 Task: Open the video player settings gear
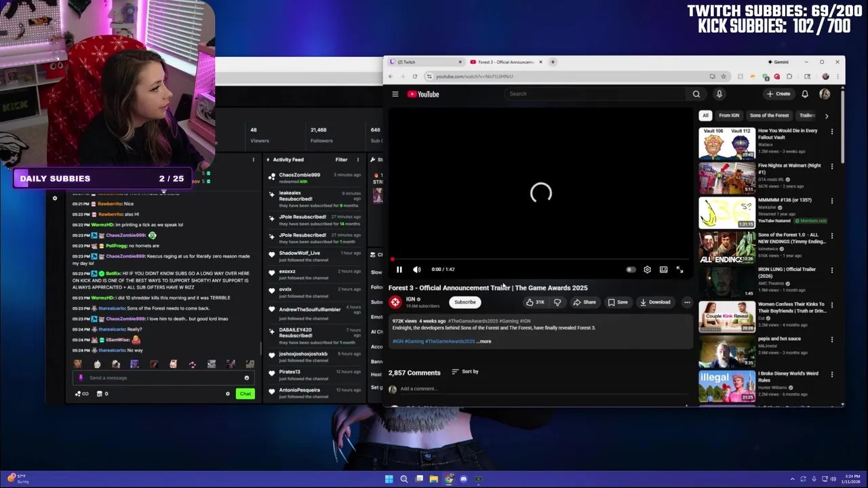pyautogui.click(x=647, y=270)
